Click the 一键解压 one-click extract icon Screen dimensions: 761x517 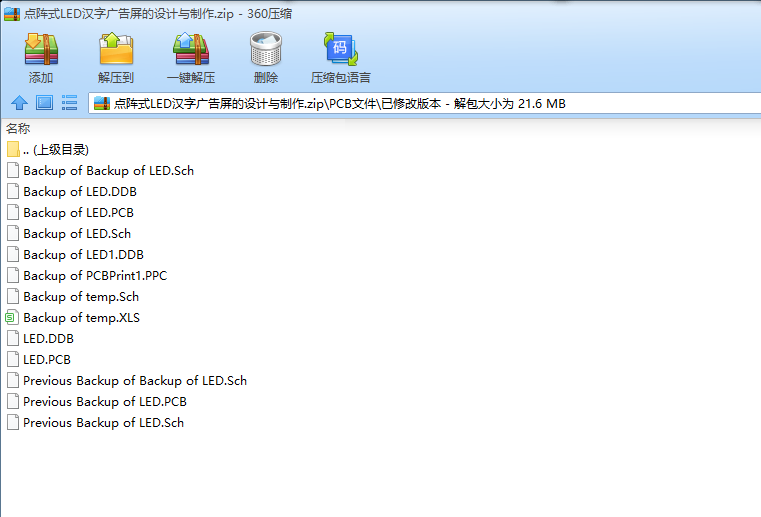point(191,49)
